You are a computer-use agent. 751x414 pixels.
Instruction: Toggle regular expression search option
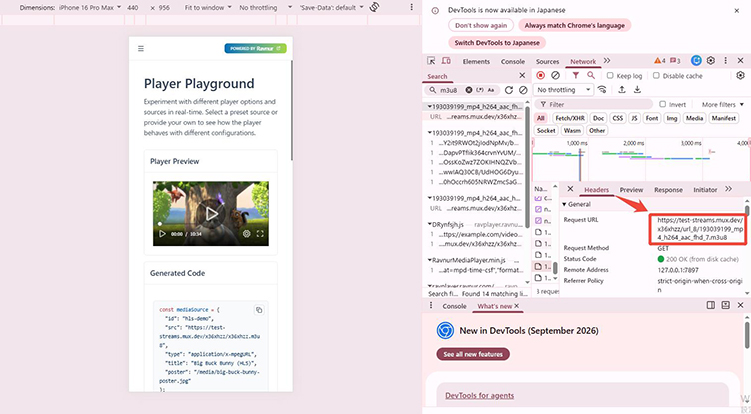(x=480, y=90)
